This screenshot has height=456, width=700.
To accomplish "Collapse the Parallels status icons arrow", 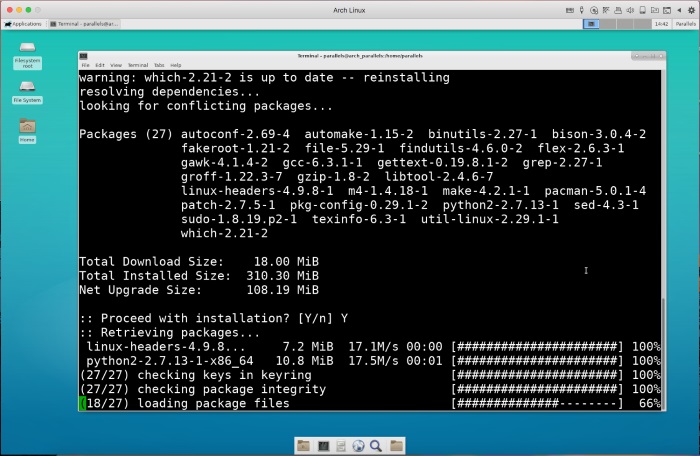I will tap(679, 10).
